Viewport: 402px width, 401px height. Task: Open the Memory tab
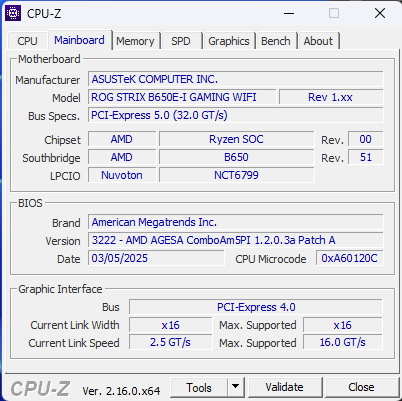point(135,41)
